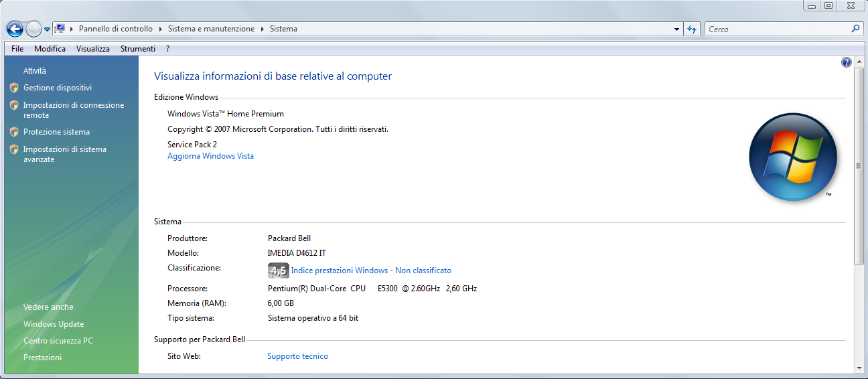
Task: Click Windows Vista Home Premium edition text
Action: (x=226, y=114)
